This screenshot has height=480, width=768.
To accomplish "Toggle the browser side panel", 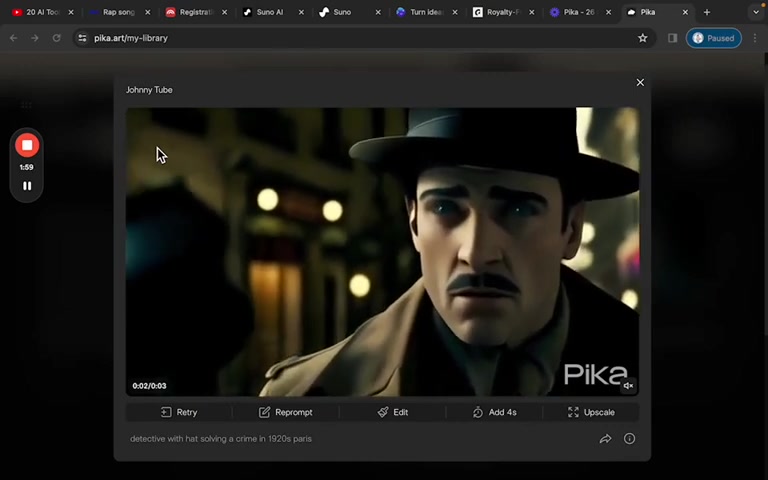I will [672, 38].
